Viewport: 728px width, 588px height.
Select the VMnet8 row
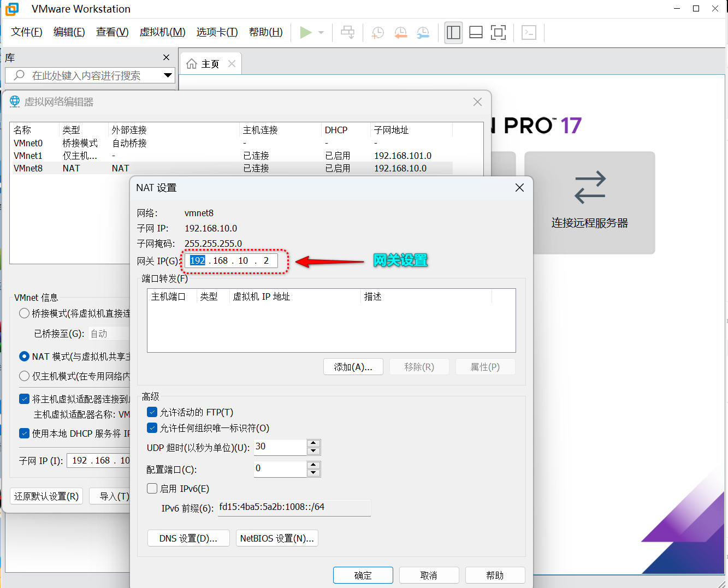coord(233,168)
